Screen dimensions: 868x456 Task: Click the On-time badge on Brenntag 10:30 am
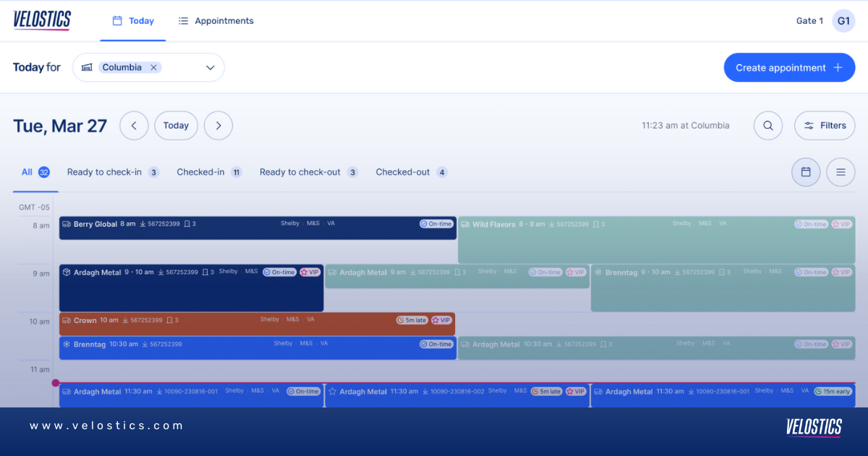pyautogui.click(x=436, y=344)
